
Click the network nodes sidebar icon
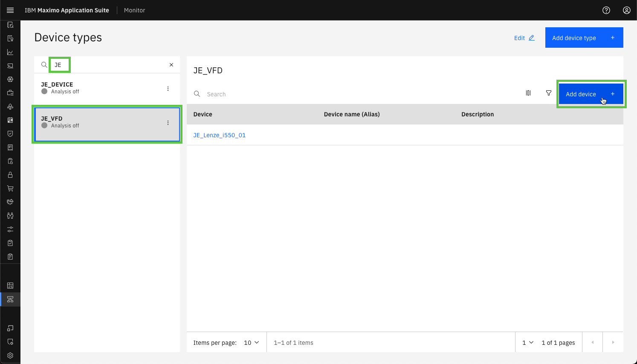[10, 107]
